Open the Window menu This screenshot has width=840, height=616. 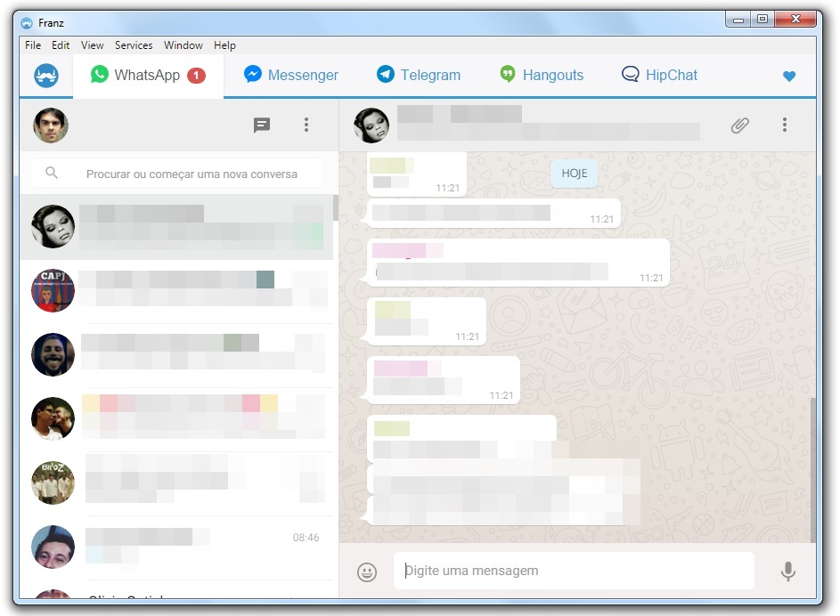(x=183, y=45)
